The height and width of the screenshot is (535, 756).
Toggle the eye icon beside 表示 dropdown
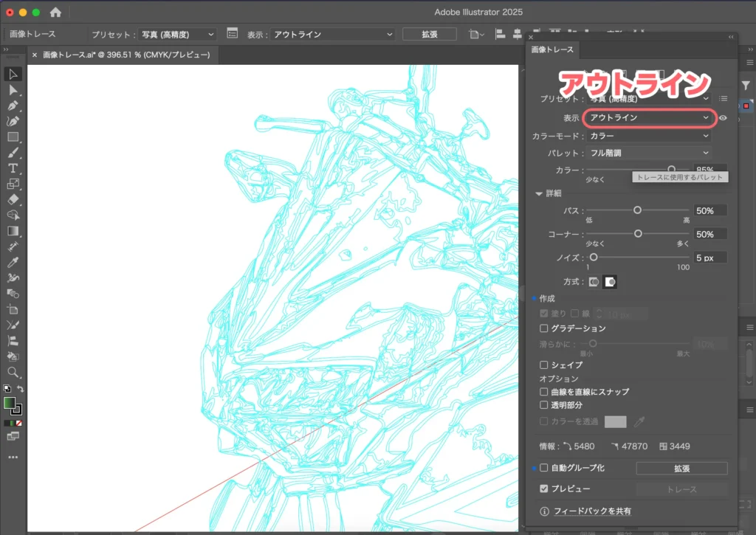[724, 118]
